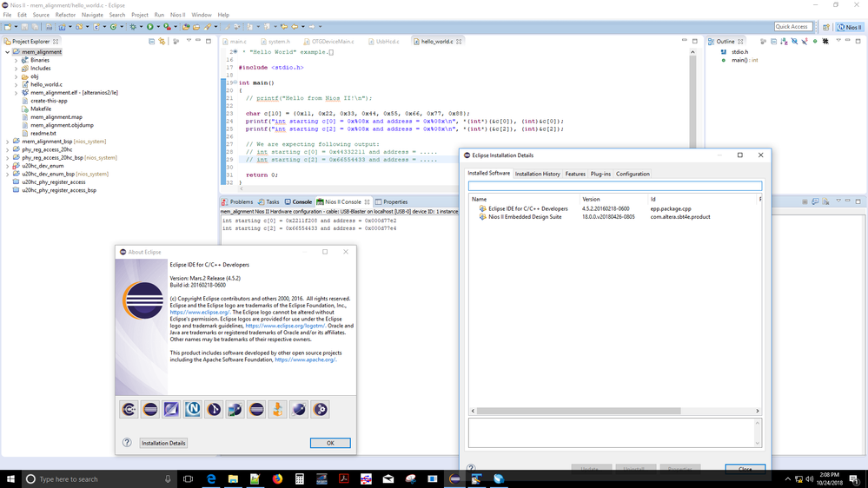Image resolution: width=868 pixels, height=488 pixels.
Task: Open the https://www.apache.org/ link
Action: 305,359
